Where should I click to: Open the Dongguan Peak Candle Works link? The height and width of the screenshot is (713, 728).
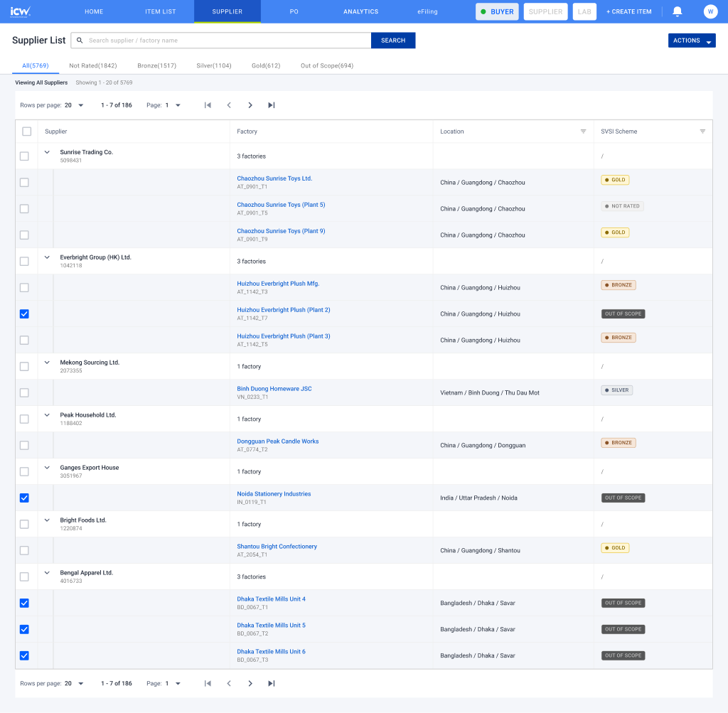click(x=278, y=441)
